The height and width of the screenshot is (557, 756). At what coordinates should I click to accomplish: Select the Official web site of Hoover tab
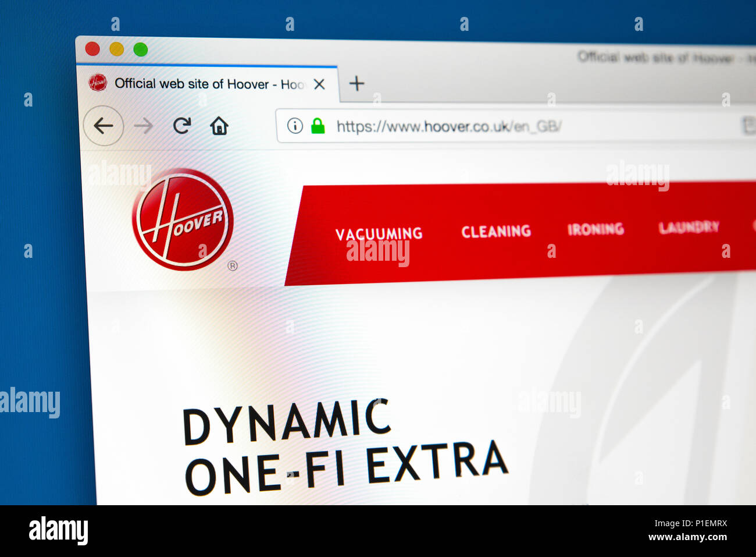(208, 84)
